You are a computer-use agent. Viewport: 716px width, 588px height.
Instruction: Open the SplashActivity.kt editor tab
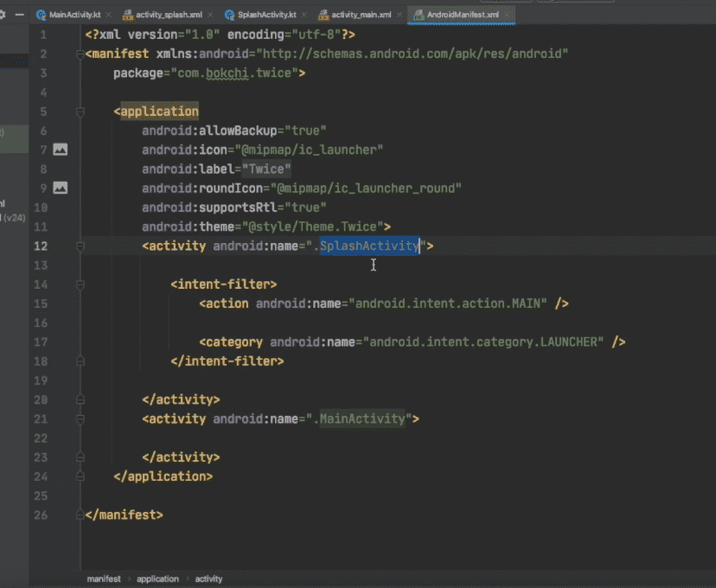point(266,16)
